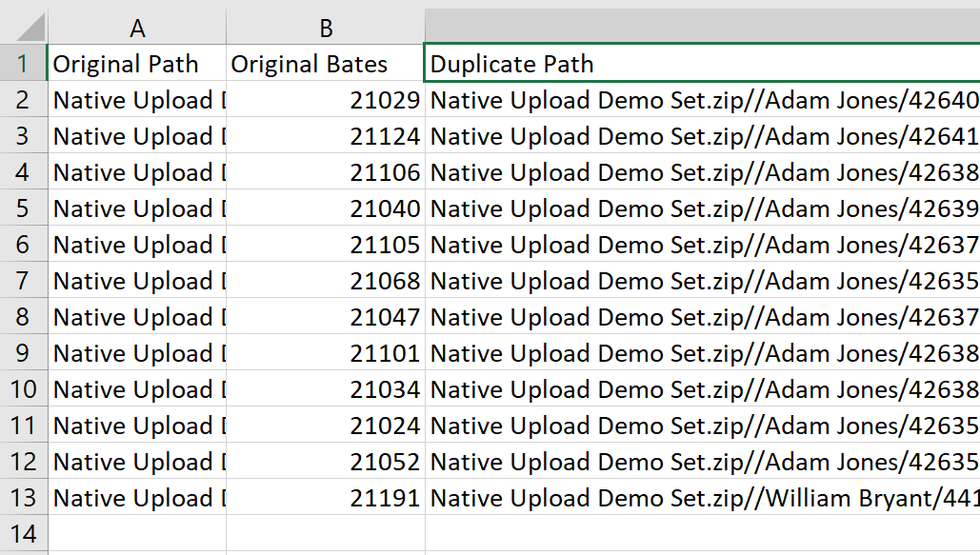980x555 pixels.
Task: Click the Native Upload cell in row 5 column A
Action: (x=137, y=208)
